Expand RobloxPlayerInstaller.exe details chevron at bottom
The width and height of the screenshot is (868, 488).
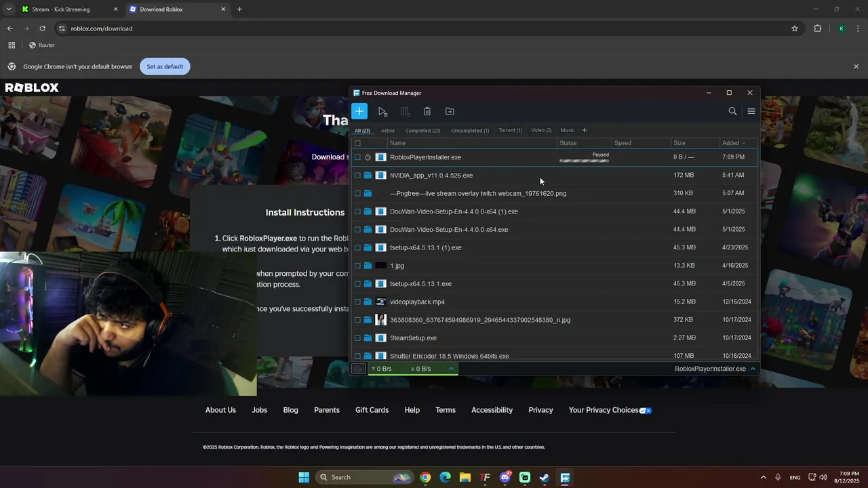[753, 369]
